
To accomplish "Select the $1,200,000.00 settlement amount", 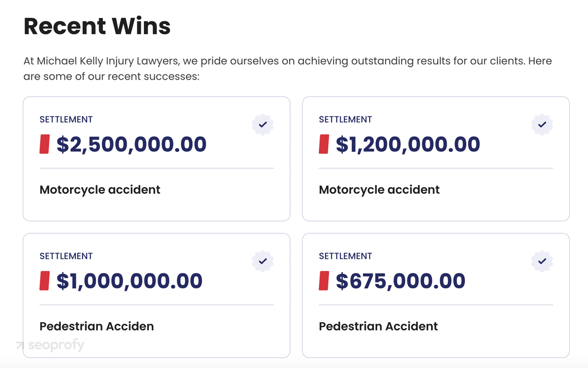I will 408,144.
